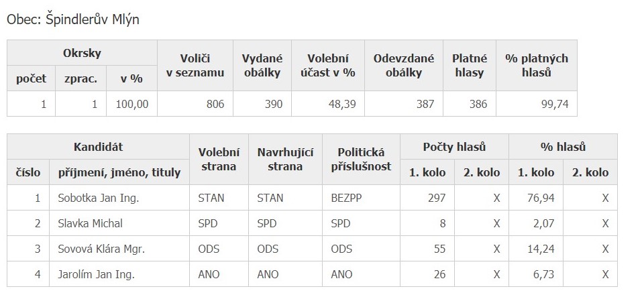Click the 'Platné hlasy' header cell

[x=470, y=65]
